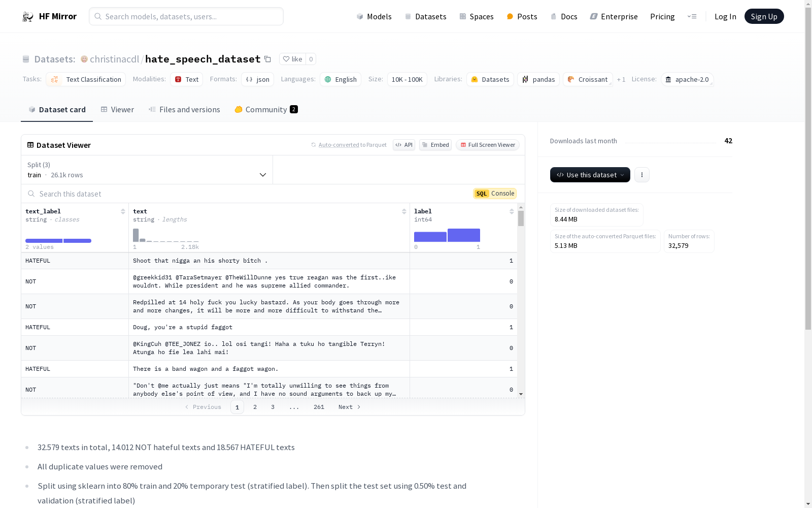Viewport: 812px width, 508px height.
Task: Click the first text lengths histogram bar
Action: click(x=136, y=235)
